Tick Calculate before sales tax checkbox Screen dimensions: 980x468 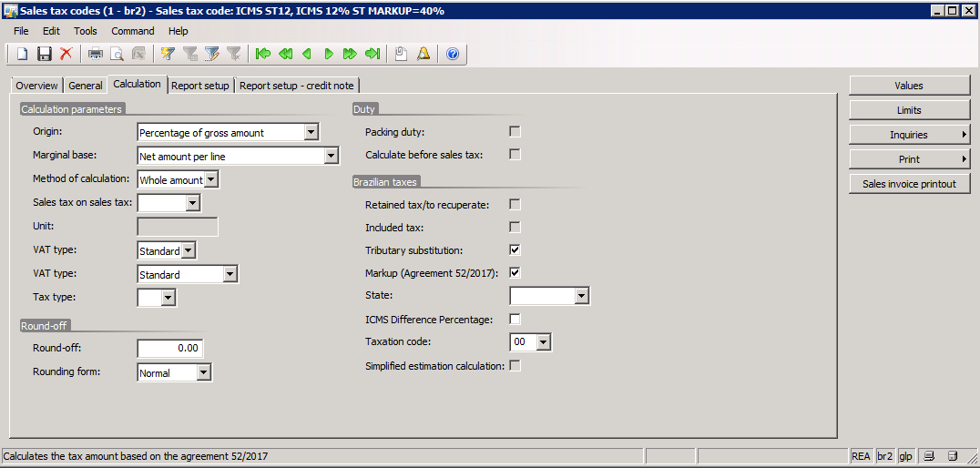tap(515, 155)
